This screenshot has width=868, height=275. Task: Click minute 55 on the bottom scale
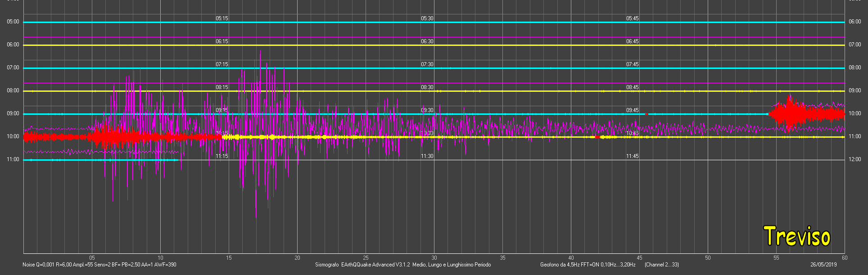(x=776, y=258)
